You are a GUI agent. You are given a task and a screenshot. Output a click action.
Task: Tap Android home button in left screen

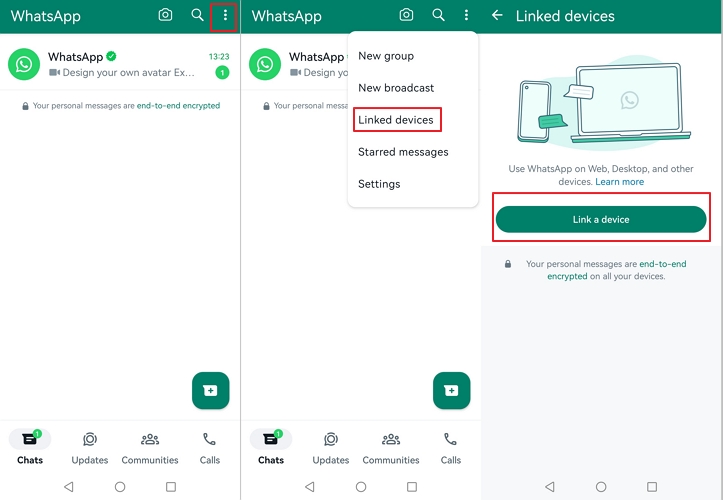(120, 487)
